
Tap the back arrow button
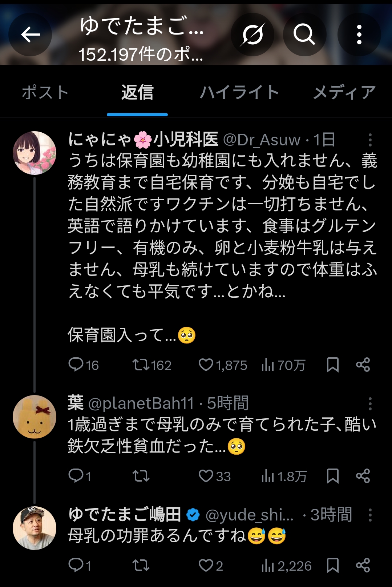tap(30, 35)
